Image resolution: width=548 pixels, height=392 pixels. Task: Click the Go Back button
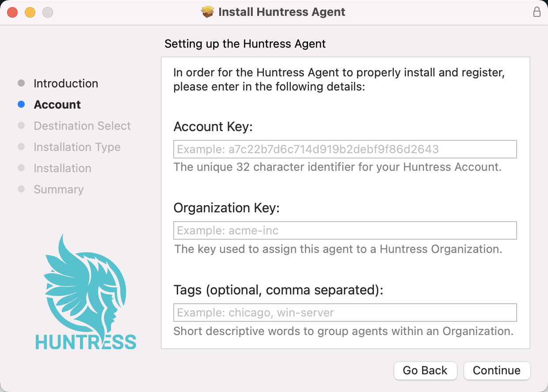425,371
